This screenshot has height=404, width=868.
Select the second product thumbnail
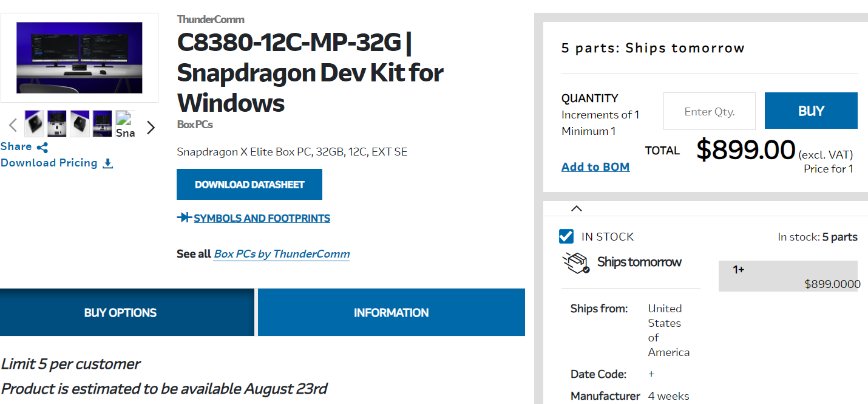(57, 124)
